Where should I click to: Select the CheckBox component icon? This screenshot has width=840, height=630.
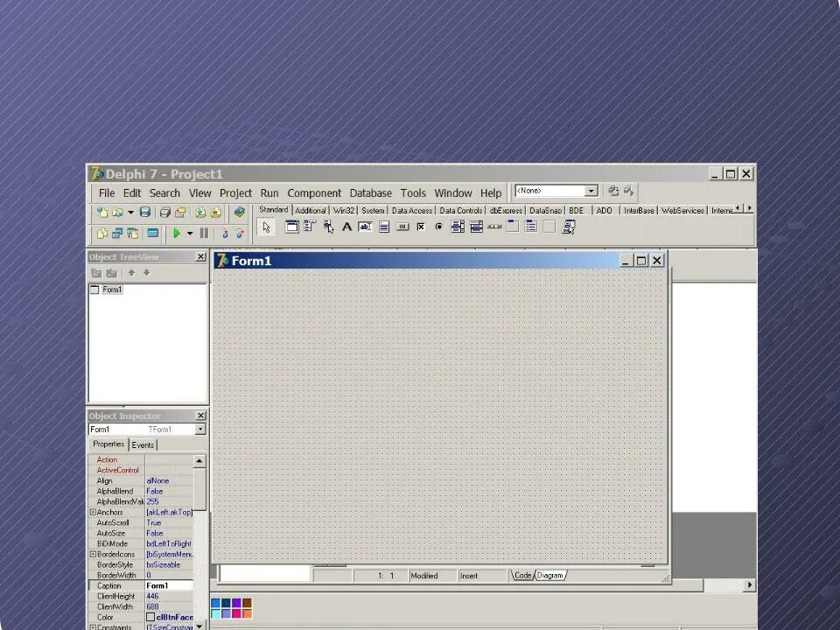click(421, 227)
